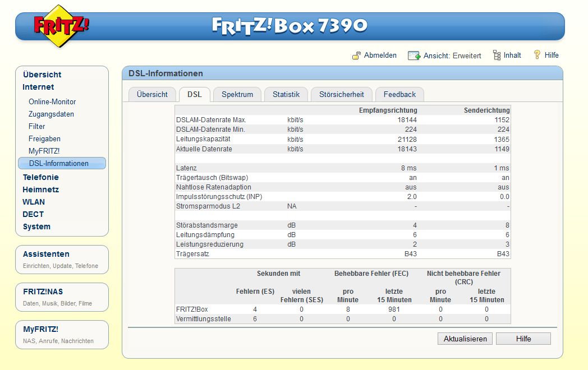Click Trägertausch (Bitswap) label
Viewport: 588px width, 370px height.
click(212, 178)
